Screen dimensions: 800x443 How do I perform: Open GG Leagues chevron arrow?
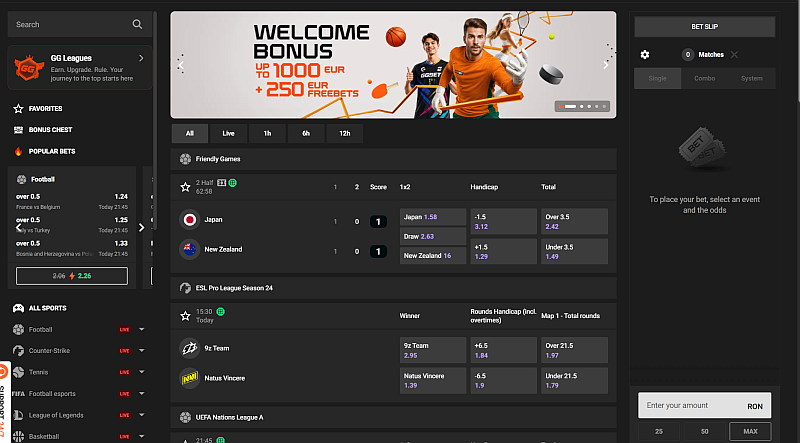(141, 58)
